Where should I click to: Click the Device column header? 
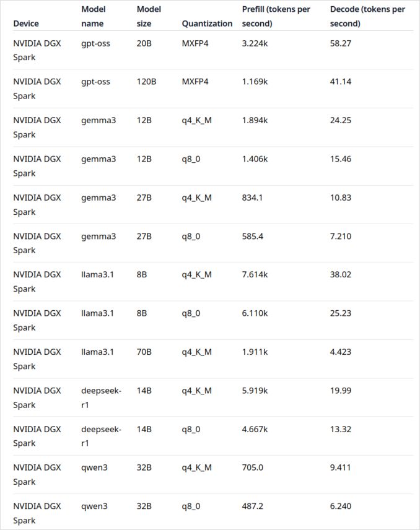pyautogui.click(x=26, y=24)
